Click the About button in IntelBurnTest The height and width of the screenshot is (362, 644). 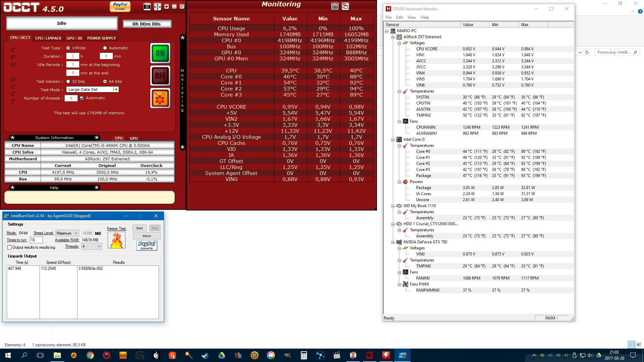(x=147, y=236)
